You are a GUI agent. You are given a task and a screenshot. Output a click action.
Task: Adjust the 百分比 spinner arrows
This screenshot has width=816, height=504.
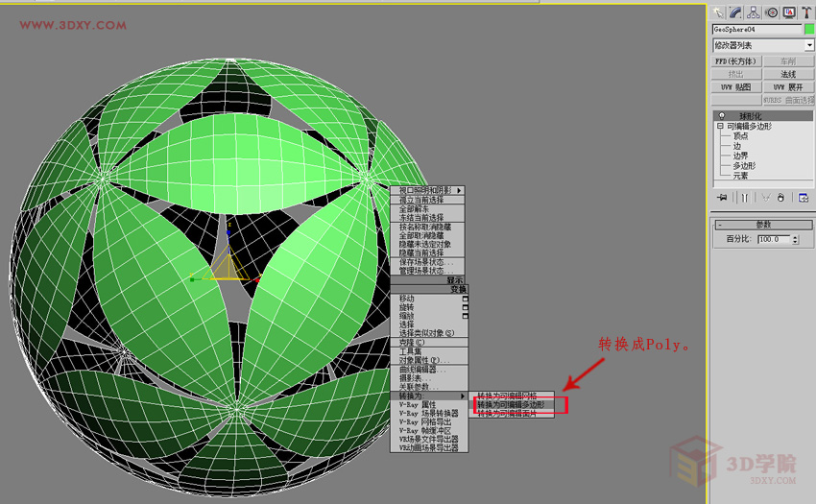click(x=795, y=239)
